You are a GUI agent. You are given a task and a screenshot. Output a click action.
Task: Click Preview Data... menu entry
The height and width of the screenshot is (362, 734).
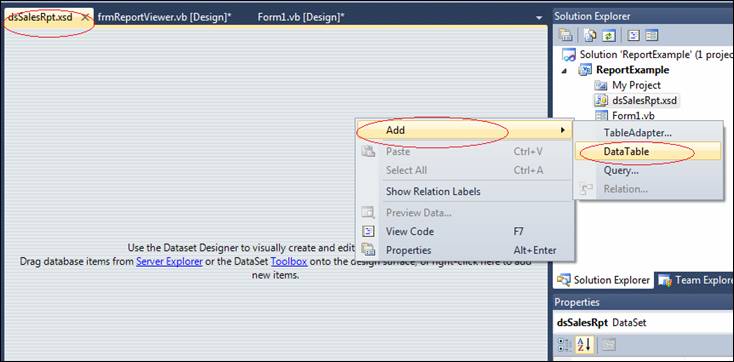(x=464, y=213)
